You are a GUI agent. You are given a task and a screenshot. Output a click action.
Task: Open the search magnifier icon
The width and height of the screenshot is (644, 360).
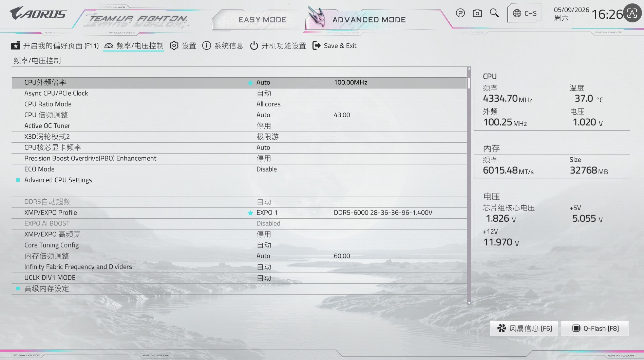pos(494,13)
